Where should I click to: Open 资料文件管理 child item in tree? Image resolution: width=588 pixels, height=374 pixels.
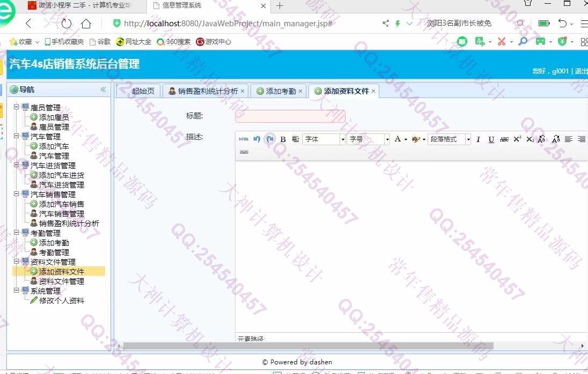point(62,281)
